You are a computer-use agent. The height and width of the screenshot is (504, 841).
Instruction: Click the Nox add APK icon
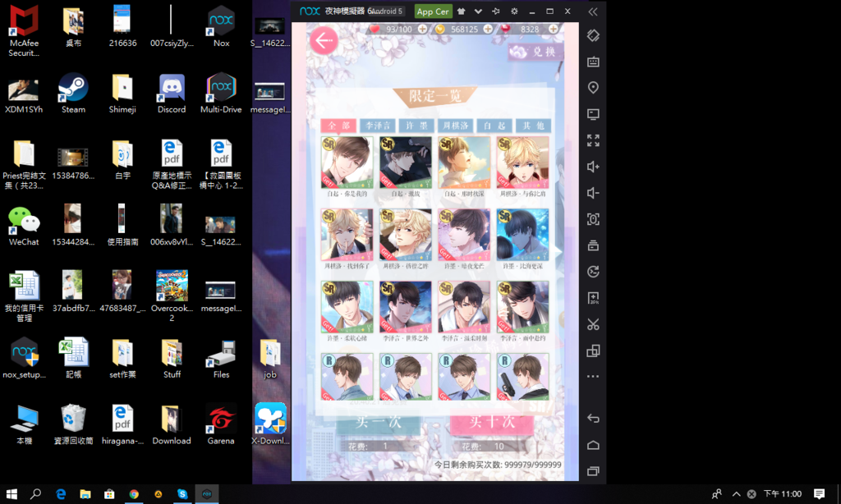tap(593, 298)
